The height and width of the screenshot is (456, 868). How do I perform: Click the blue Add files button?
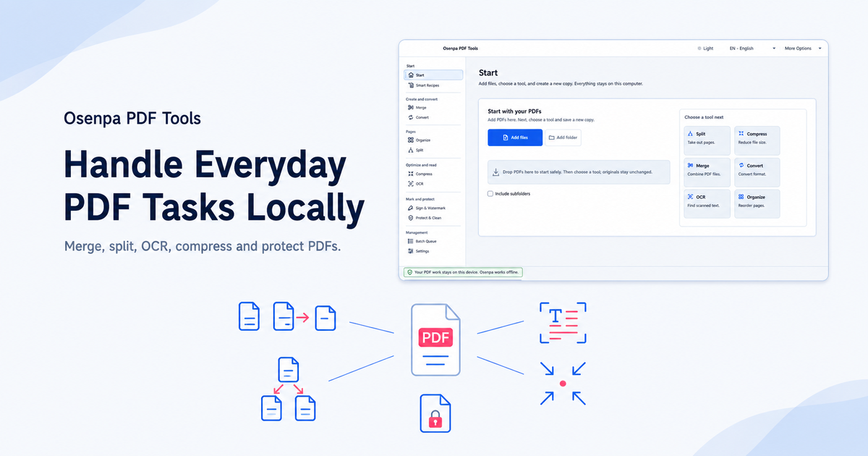[x=515, y=138]
